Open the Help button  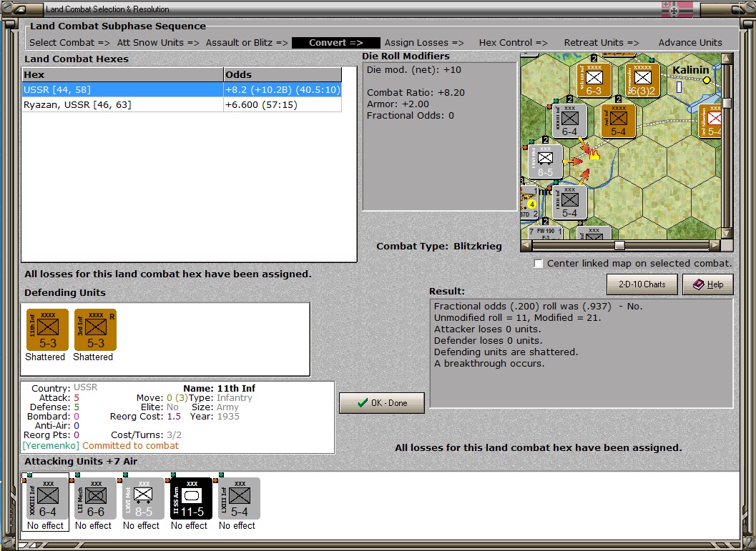tap(708, 284)
